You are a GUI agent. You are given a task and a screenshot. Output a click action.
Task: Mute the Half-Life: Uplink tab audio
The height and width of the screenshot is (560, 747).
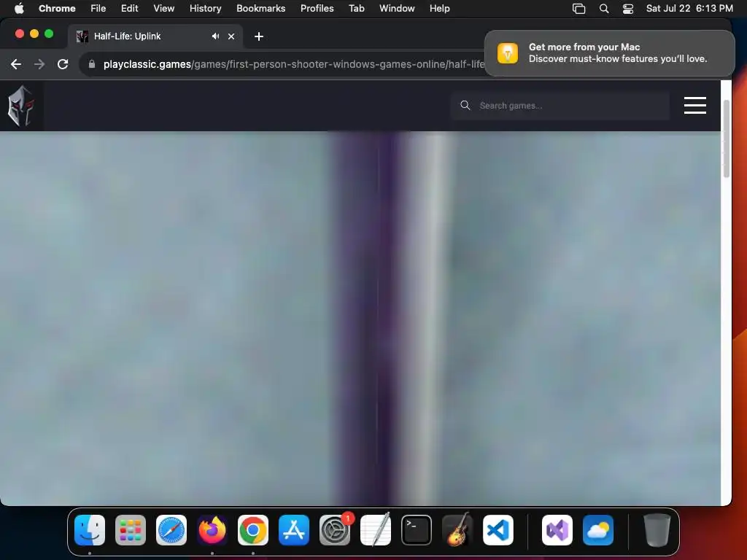point(216,36)
